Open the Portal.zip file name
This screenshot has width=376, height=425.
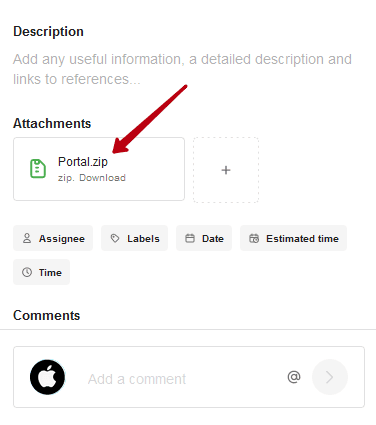[x=83, y=162]
